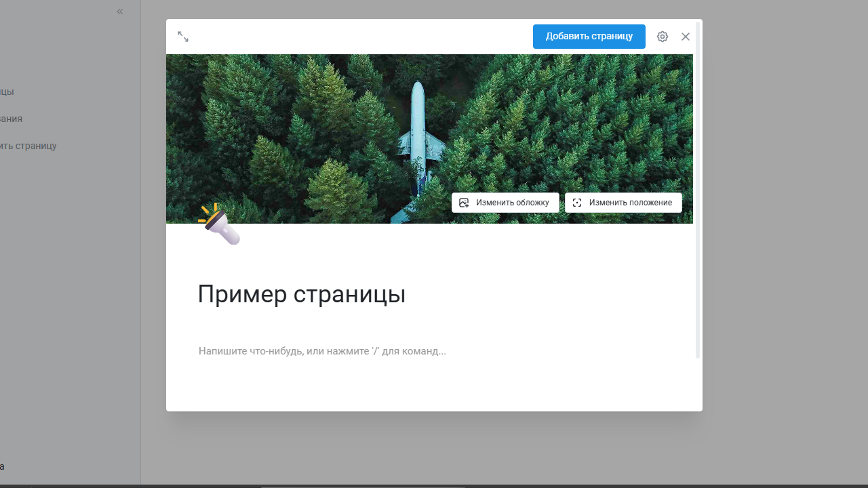Click the cut-off red item at sidebar bottom
The height and width of the screenshot is (488, 868).
click(x=2, y=466)
